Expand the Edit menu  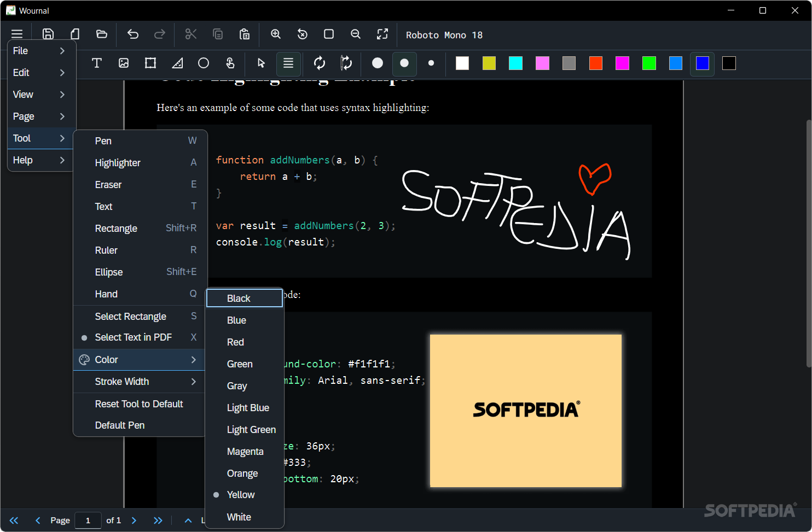click(x=40, y=72)
